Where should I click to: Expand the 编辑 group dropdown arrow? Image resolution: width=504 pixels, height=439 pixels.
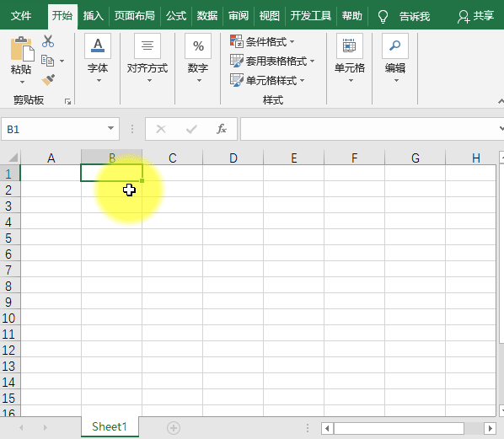pyautogui.click(x=396, y=81)
